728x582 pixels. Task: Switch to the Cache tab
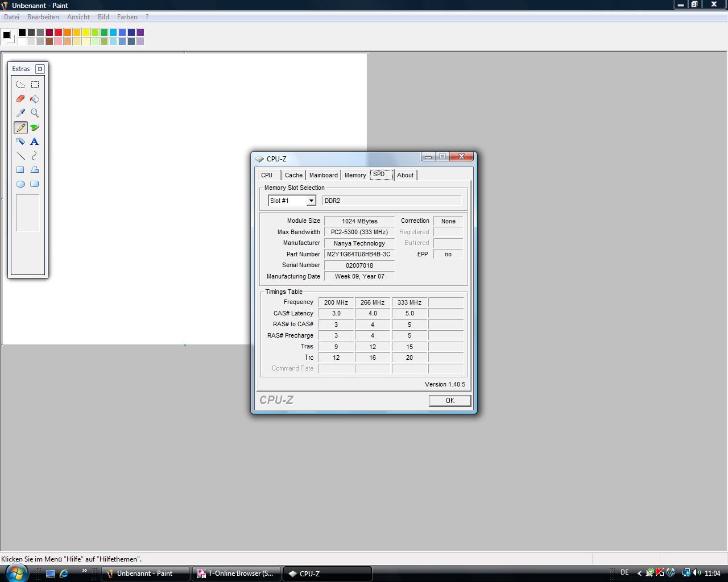[293, 175]
